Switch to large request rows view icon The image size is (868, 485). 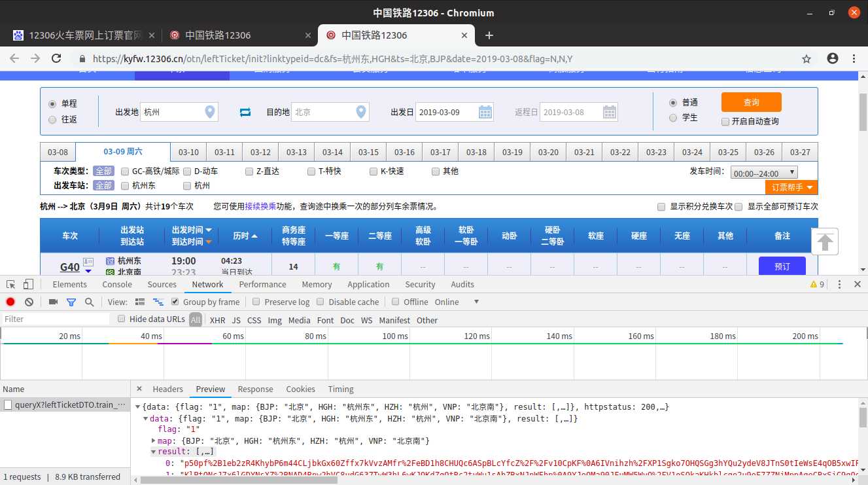click(139, 302)
